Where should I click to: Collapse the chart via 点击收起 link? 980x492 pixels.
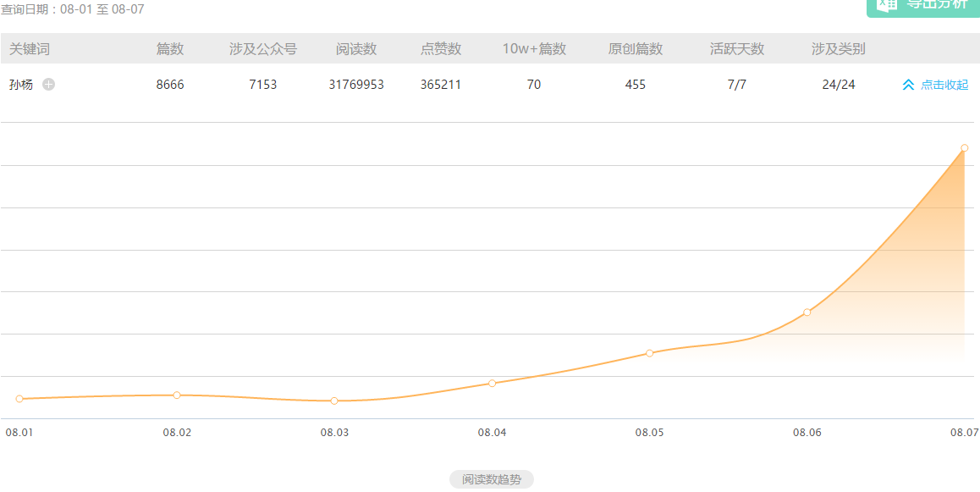coord(944,85)
